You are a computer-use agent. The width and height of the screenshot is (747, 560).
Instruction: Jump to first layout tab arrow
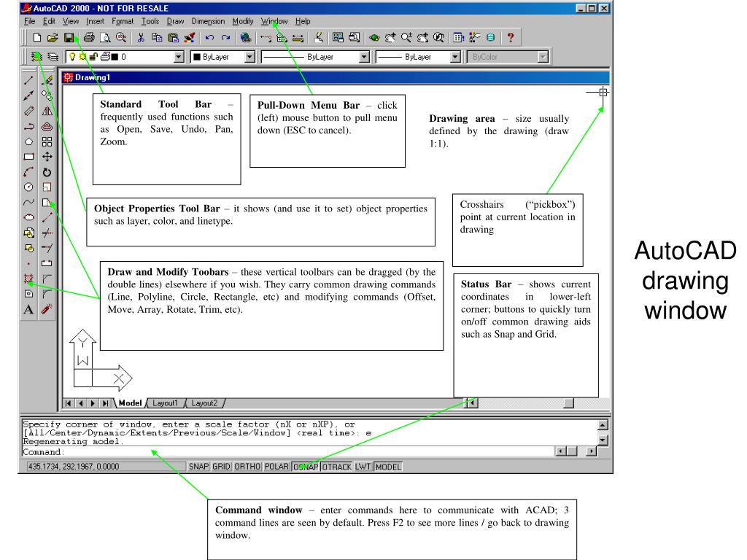[68, 403]
